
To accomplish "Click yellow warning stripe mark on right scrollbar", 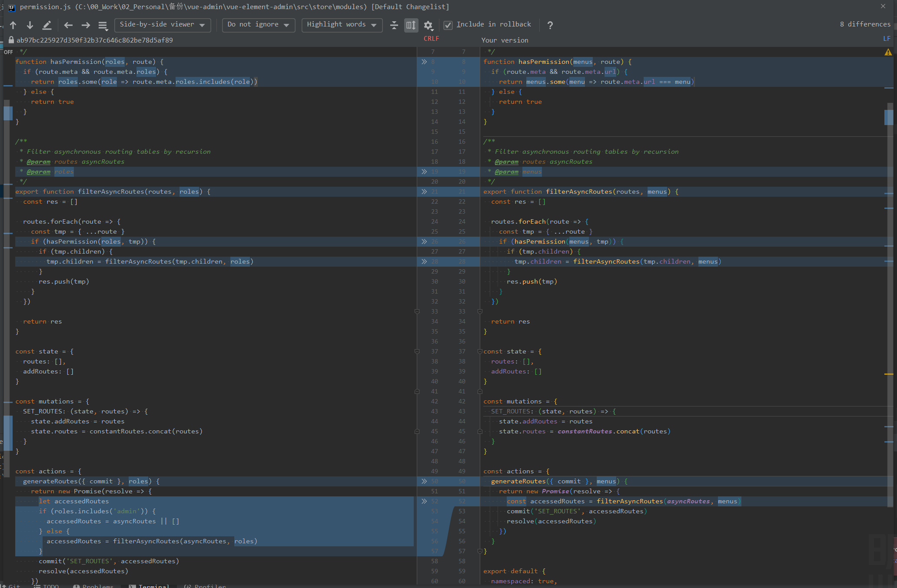I will tap(888, 374).
